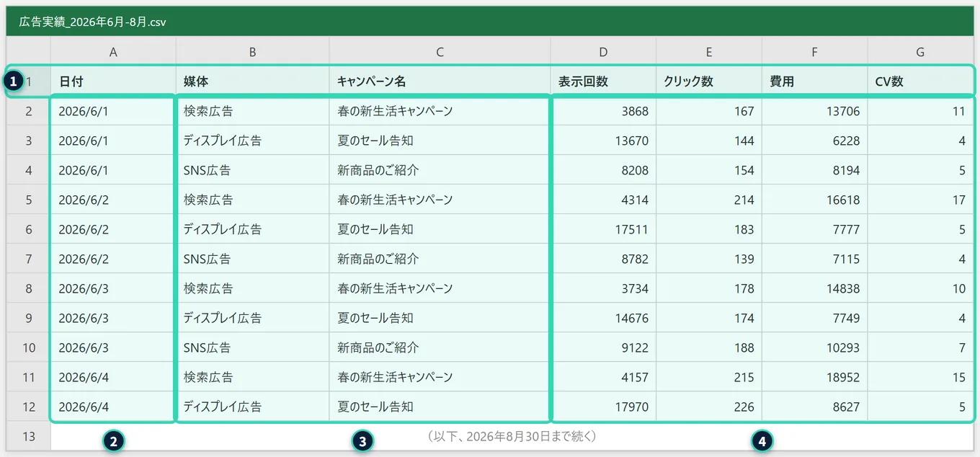The width and height of the screenshot is (980, 457).
Task: Click impressions value 13670
Action: coord(603,141)
